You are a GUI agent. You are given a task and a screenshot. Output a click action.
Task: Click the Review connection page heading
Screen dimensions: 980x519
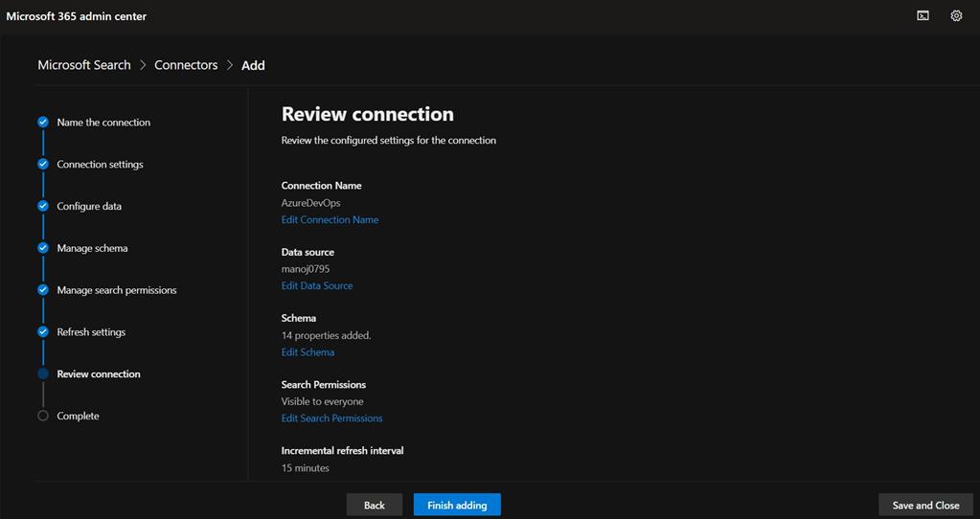(368, 114)
